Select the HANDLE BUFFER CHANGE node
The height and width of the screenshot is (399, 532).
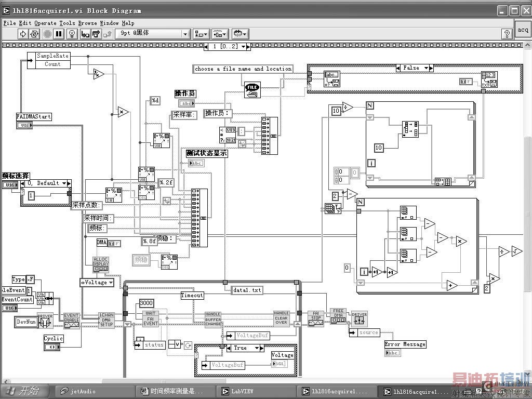[x=213, y=320]
